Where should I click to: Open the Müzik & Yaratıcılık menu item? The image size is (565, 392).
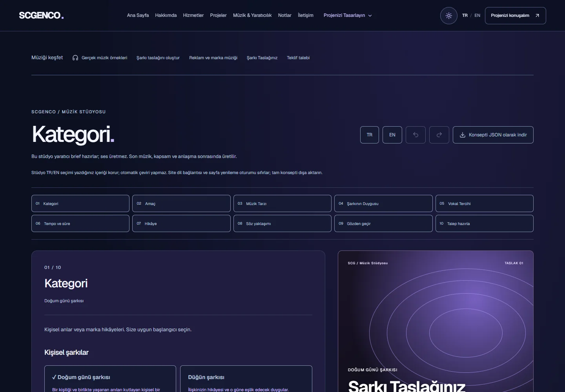coord(252,15)
